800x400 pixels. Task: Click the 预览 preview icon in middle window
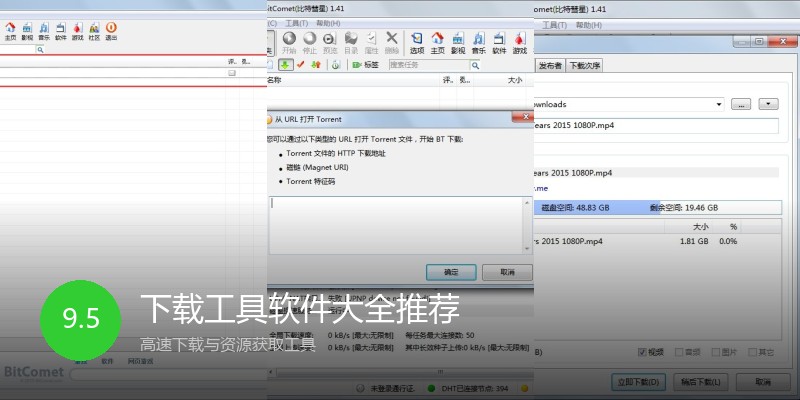330,43
